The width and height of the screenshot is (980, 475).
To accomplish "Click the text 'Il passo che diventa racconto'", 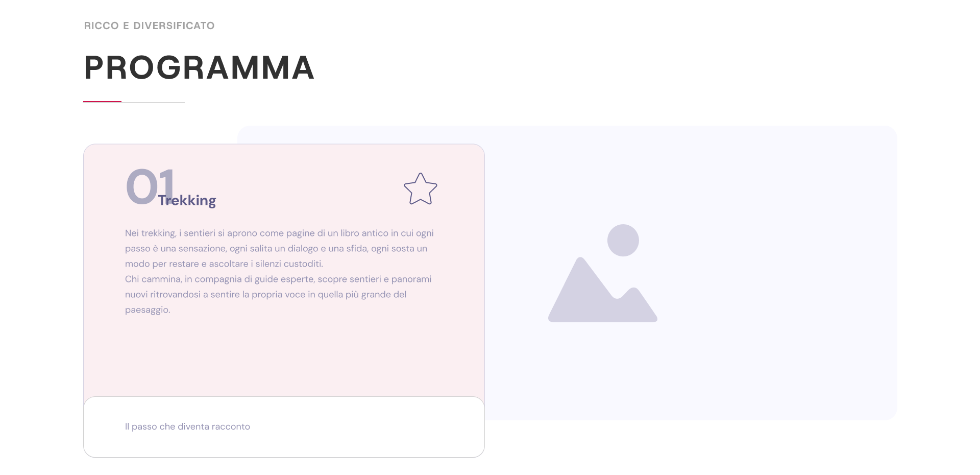I will [x=187, y=426].
